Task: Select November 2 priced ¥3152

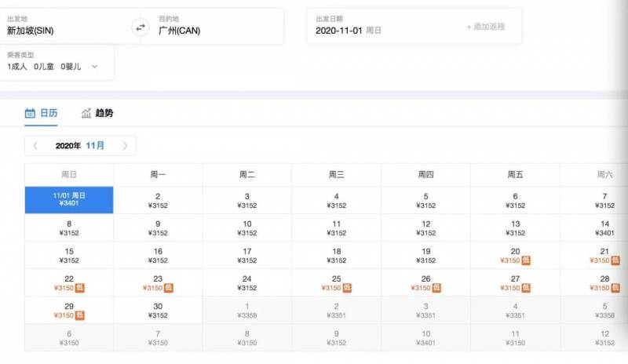Action: point(158,200)
